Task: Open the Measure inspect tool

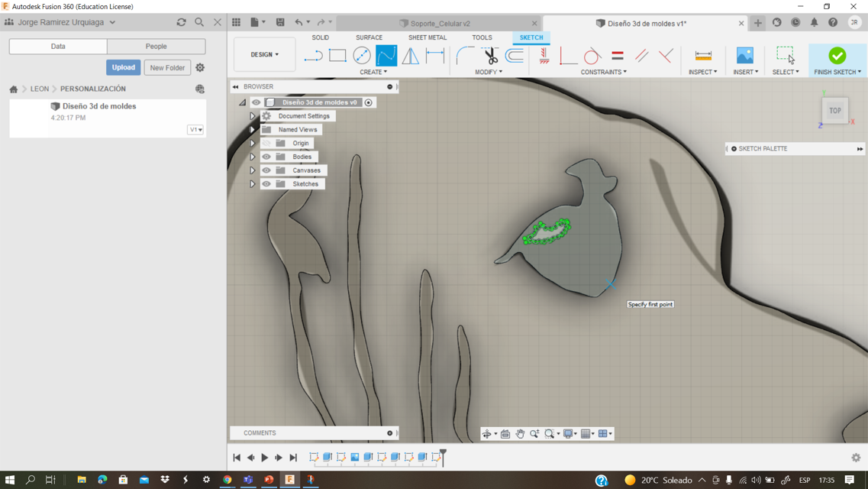Action: click(703, 56)
